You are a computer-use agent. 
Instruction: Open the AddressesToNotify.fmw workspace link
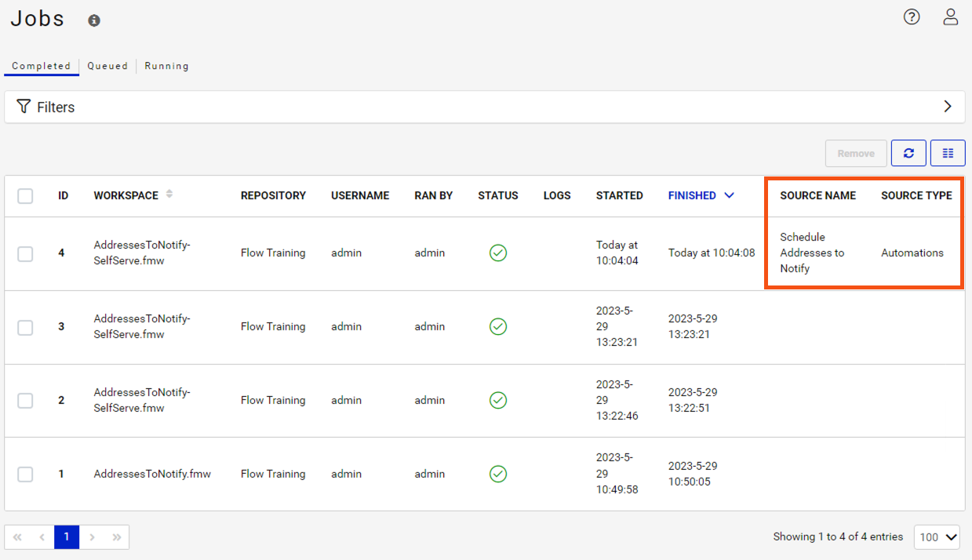point(152,474)
